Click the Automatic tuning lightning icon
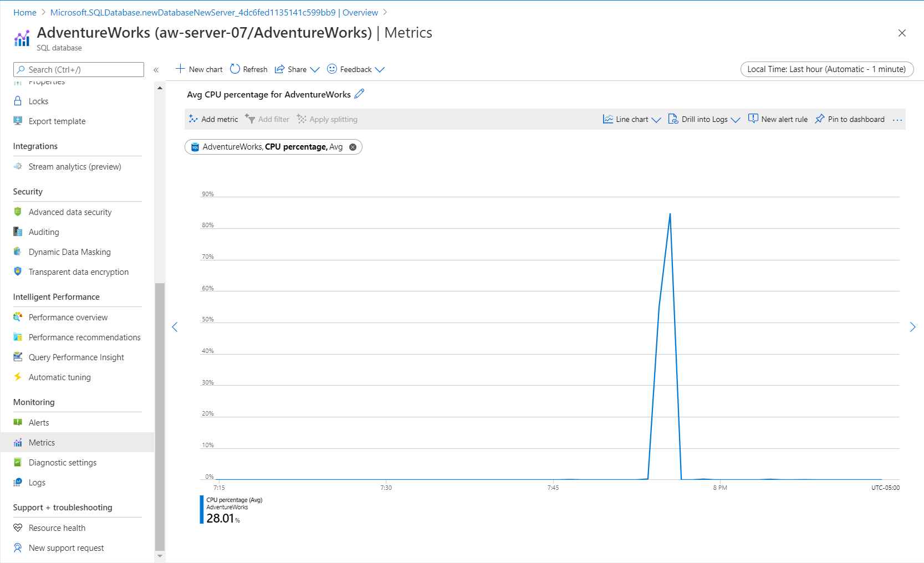 click(x=18, y=377)
